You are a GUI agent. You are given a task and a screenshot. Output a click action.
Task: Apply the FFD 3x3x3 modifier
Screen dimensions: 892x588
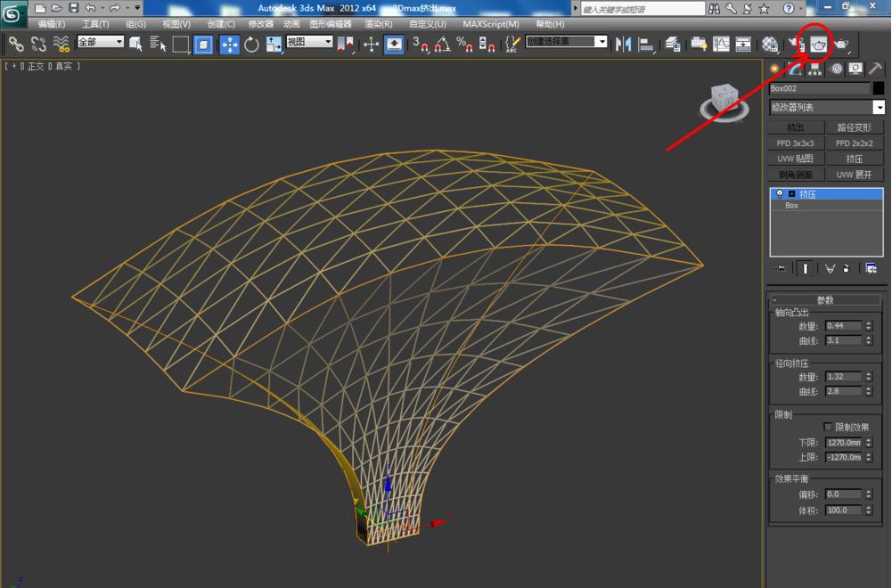[x=796, y=143]
